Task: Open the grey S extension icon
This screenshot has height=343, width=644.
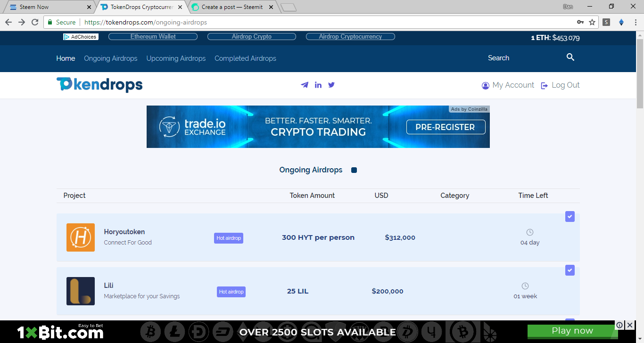Action: coord(606,22)
